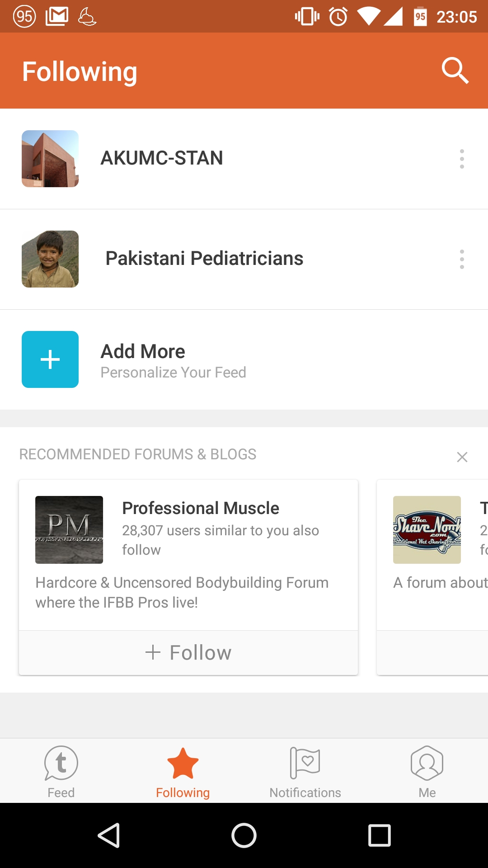Viewport: 488px width, 868px height.
Task: Follow the Professional Muscle forum
Action: [x=188, y=652]
